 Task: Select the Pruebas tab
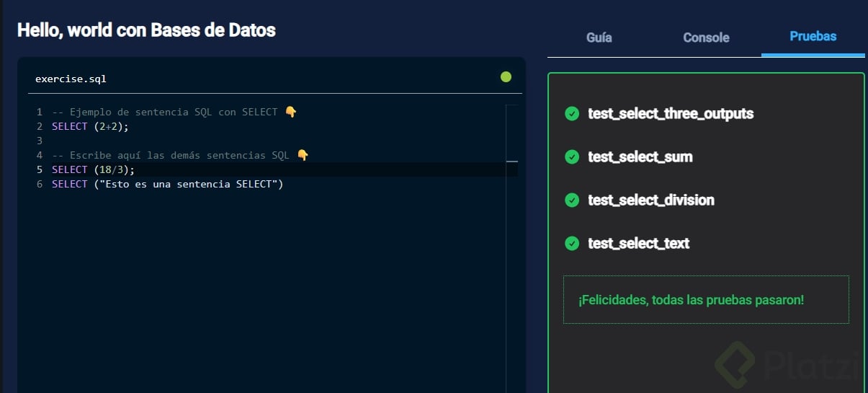coord(813,36)
